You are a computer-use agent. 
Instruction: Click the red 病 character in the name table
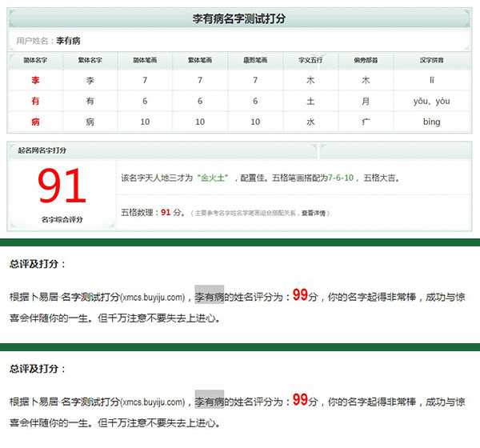(35, 122)
